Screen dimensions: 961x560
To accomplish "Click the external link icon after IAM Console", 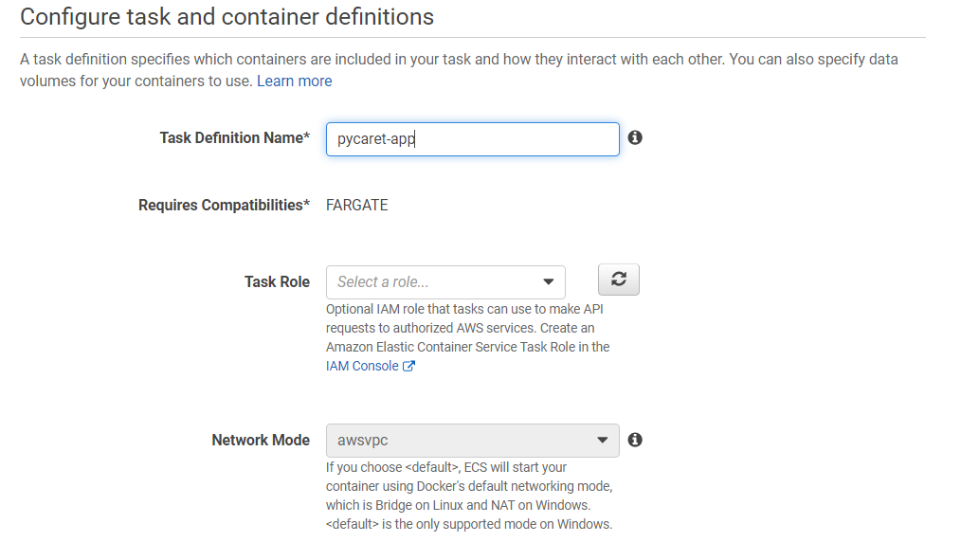I will coord(408,367).
